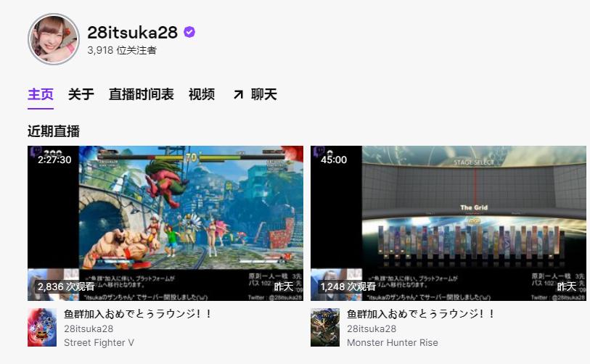Click the 1,248 次观看 view count

(x=348, y=286)
